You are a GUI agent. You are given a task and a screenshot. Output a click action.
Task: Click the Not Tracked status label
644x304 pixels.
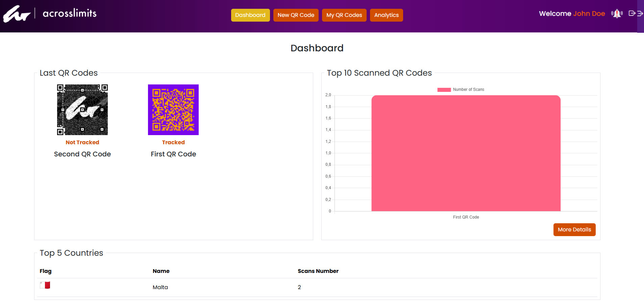pyautogui.click(x=82, y=143)
